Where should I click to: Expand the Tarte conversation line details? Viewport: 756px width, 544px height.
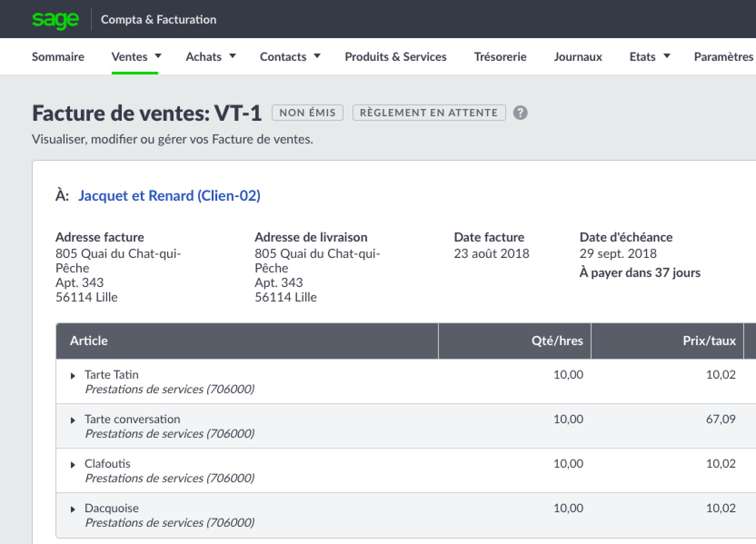click(73, 420)
